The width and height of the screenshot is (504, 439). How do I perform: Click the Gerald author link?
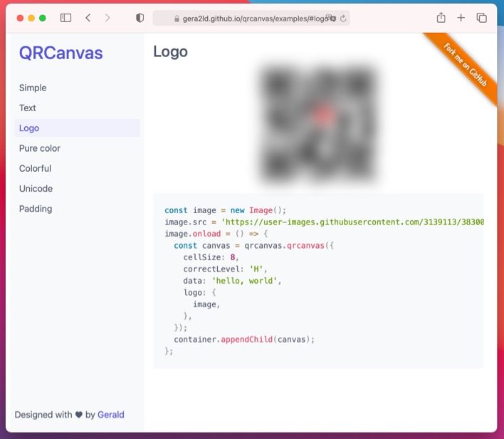(110, 415)
